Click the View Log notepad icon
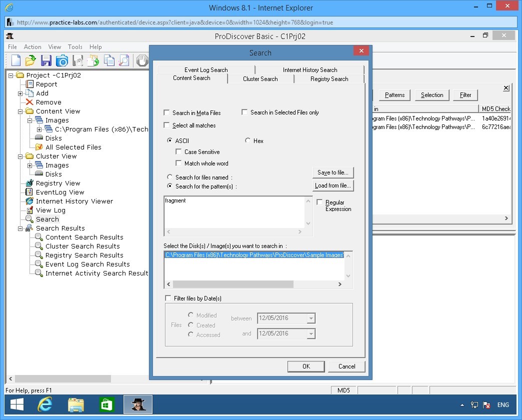Viewport: 522px width, 420px height. coord(29,210)
